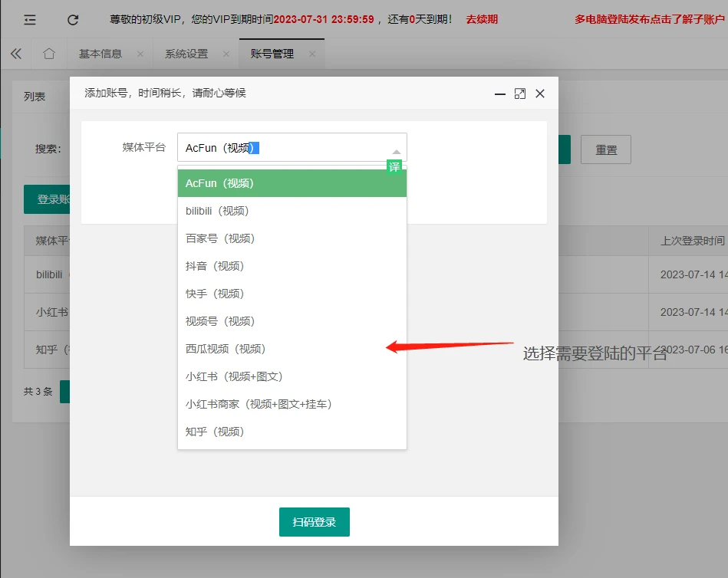Select 抖音（视频） option
728x578 pixels.
click(292, 266)
